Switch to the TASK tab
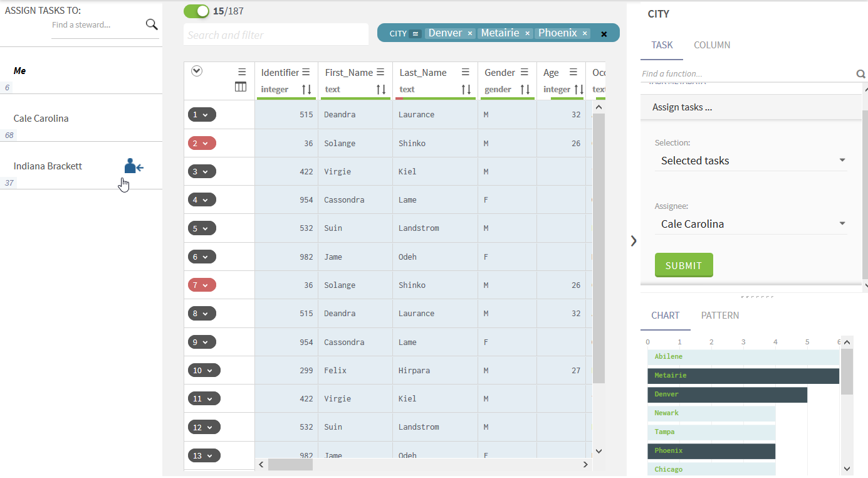 (662, 45)
